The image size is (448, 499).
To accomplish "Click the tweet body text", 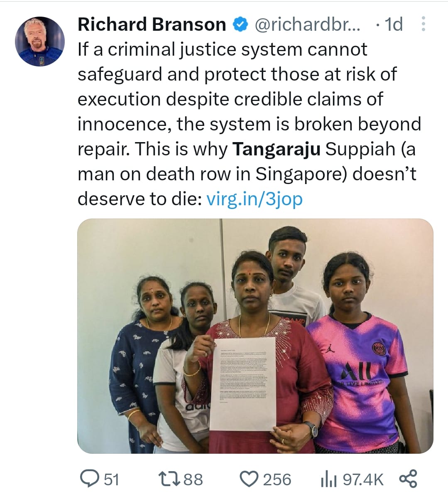I will [249, 124].
